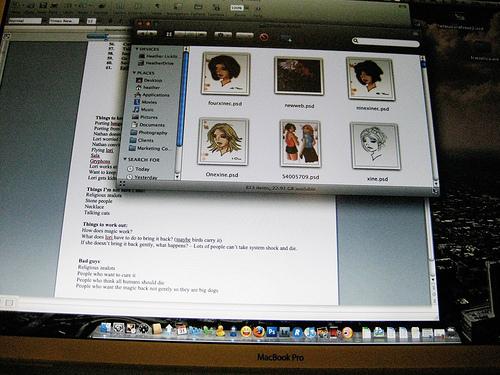Viewport: 500px width, 375px height.
Task: Select Photography folder in sidebar
Action: (149, 133)
